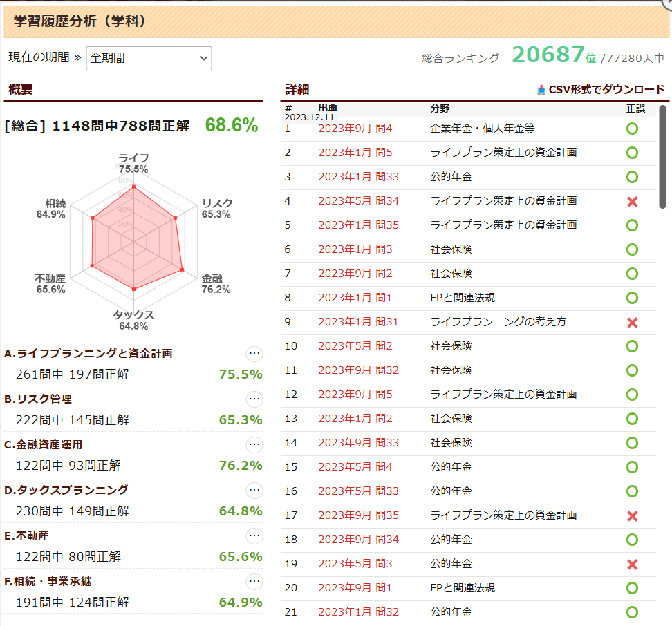Open question link 2023年9月 問4
Image resolution: width=672 pixels, height=626 pixels.
(355, 129)
